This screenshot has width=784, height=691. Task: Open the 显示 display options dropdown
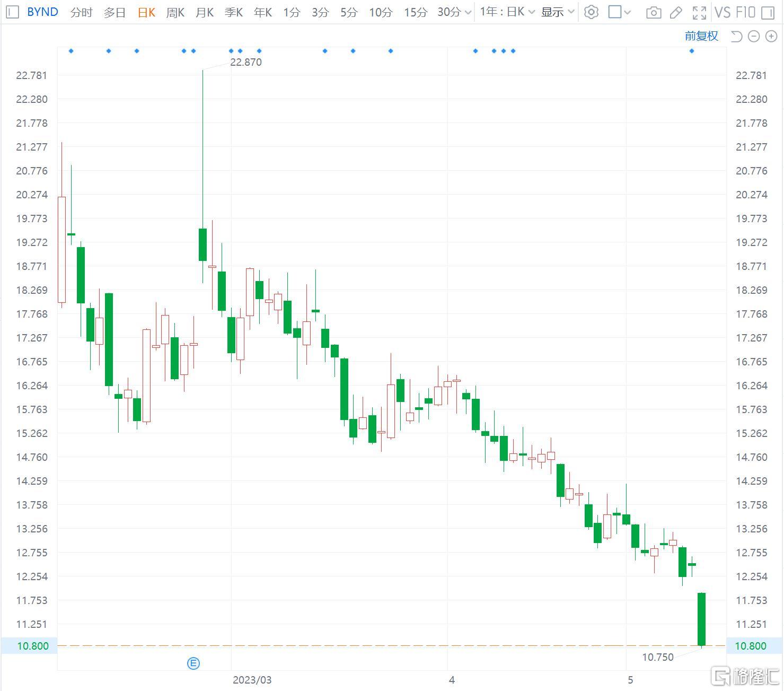tap(558, 12)
